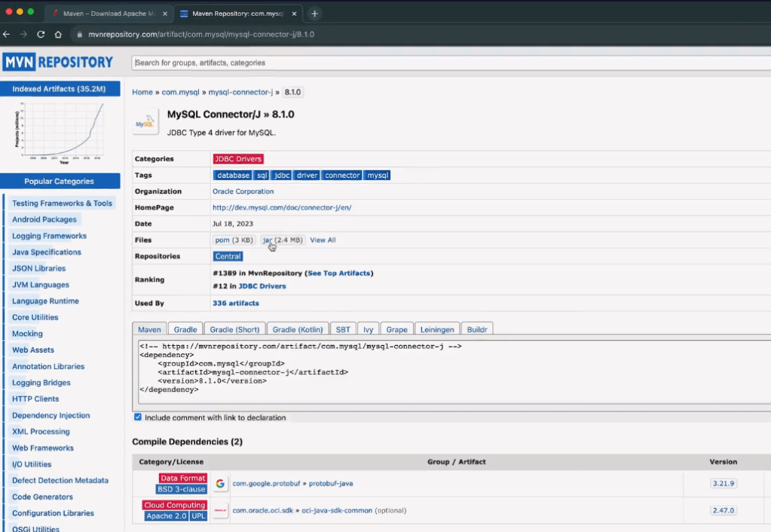The height and width of the screenshot is (532, 771).
Task: Select the Maven snippet tab
Action: (x=149, y=329)
